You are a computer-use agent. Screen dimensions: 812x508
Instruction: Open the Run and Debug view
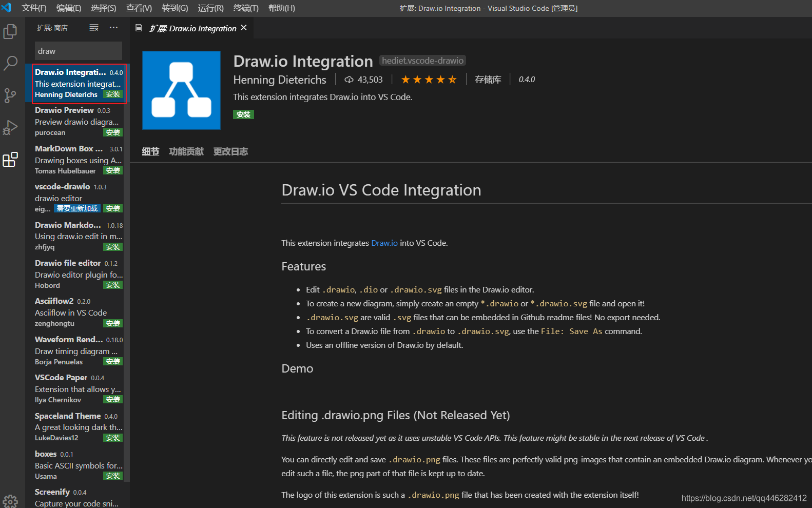pos(10,127)
